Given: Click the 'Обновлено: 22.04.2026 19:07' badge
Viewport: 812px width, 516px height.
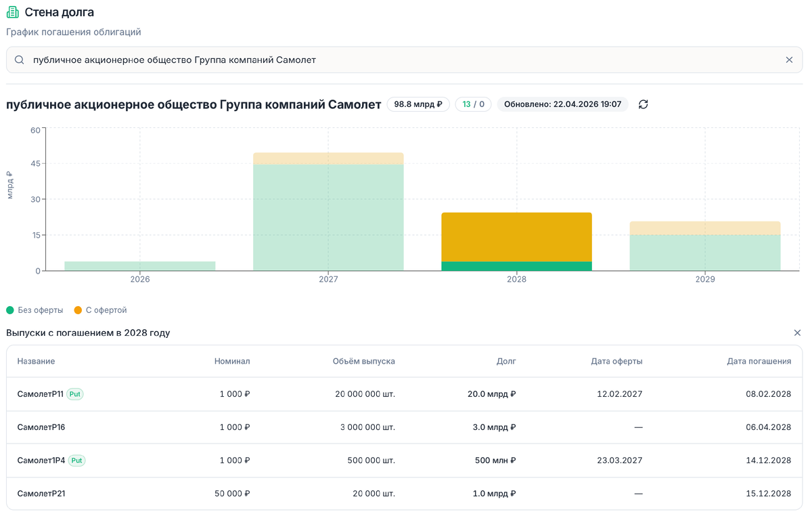Looking at the screenshot, I should coord(563,104).
